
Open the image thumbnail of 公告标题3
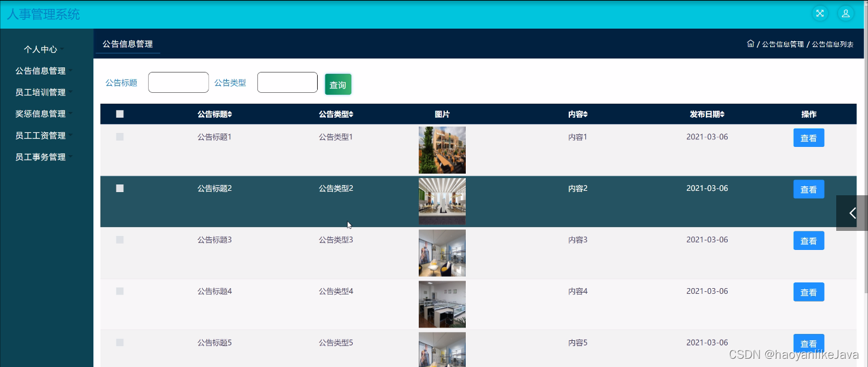click(442, 253)
